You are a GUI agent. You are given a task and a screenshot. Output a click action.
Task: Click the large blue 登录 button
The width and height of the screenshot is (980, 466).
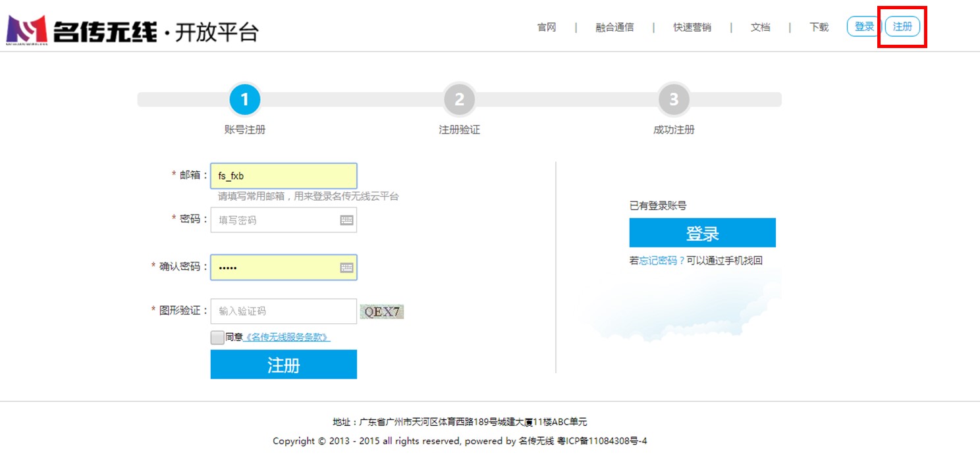pos(702,233)
